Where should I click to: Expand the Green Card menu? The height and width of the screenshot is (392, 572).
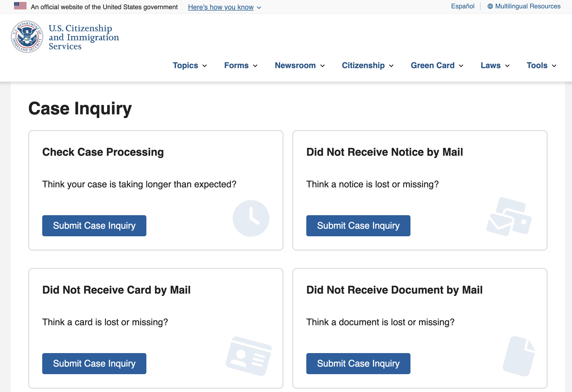click(x=437, y=65)
